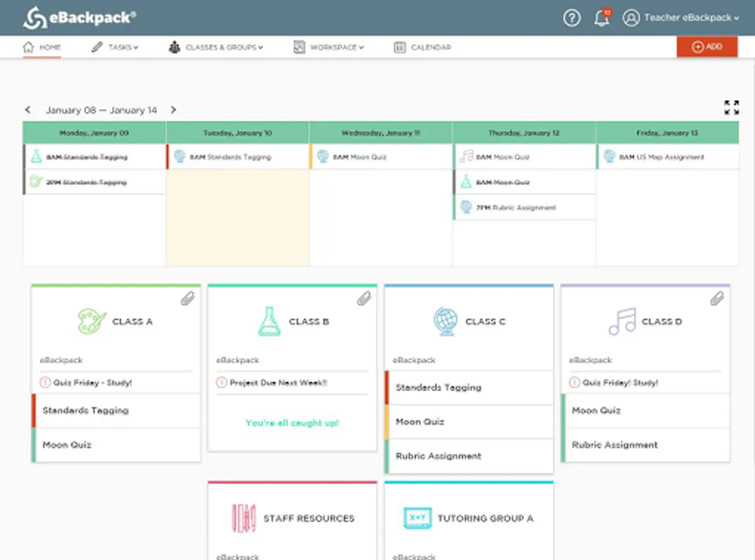Viewport: 755px width, 560px height.
Task: Open the notifications bell
Action: (602, 17)
